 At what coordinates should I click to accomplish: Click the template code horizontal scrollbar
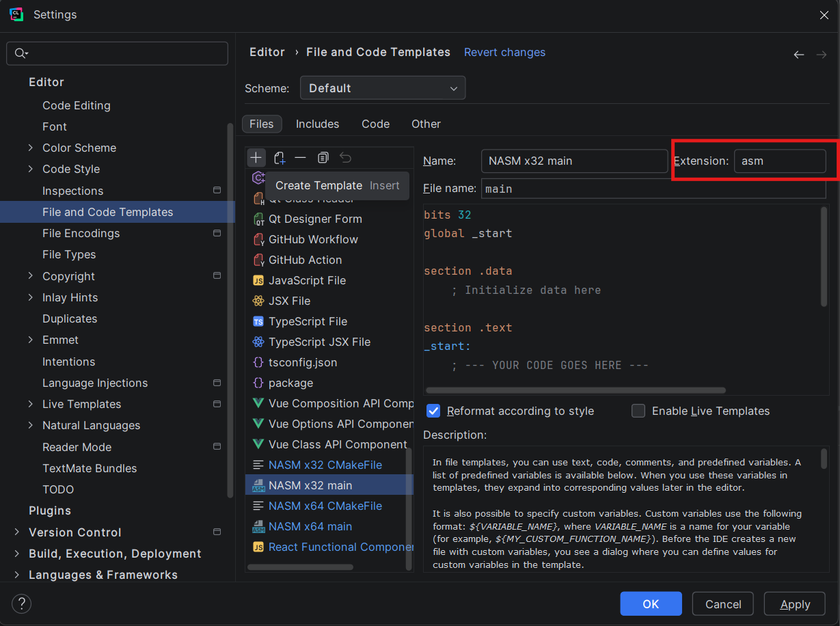[x=575, y=390]
